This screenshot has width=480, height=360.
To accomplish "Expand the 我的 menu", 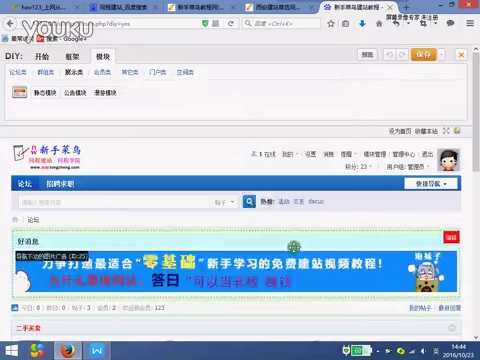I will pyautogui.click(x=290, y=154).
